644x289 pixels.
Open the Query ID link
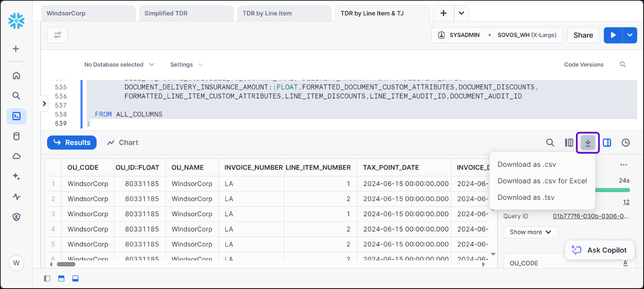point(590,216)
